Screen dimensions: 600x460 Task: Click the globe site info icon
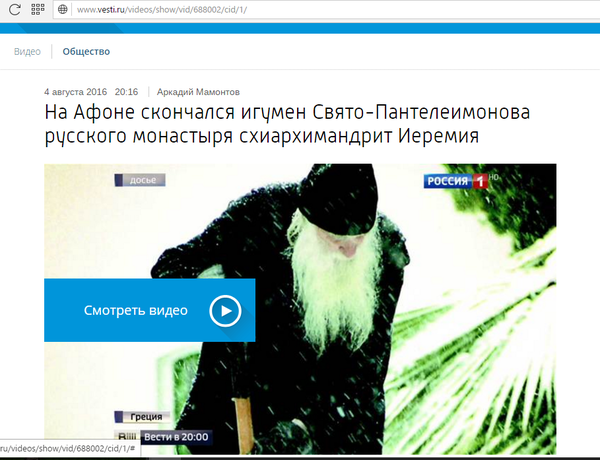(63, 9)
